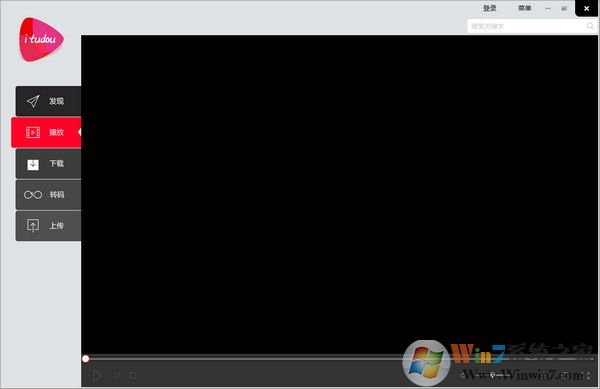This screenshot has height=389, width=600.
Task: Start video with the play button
Action: point(97,375)
